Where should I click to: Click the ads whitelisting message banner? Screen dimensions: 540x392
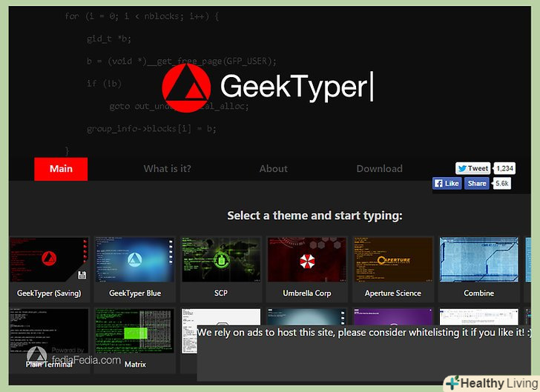(364, 353)
